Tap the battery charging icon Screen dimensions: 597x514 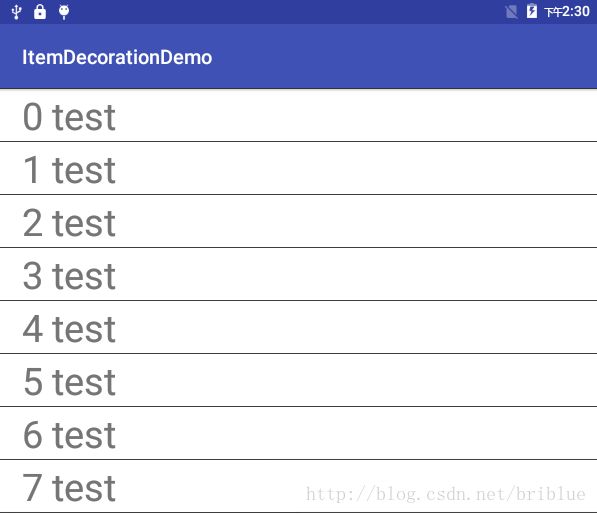coord(532,11)
